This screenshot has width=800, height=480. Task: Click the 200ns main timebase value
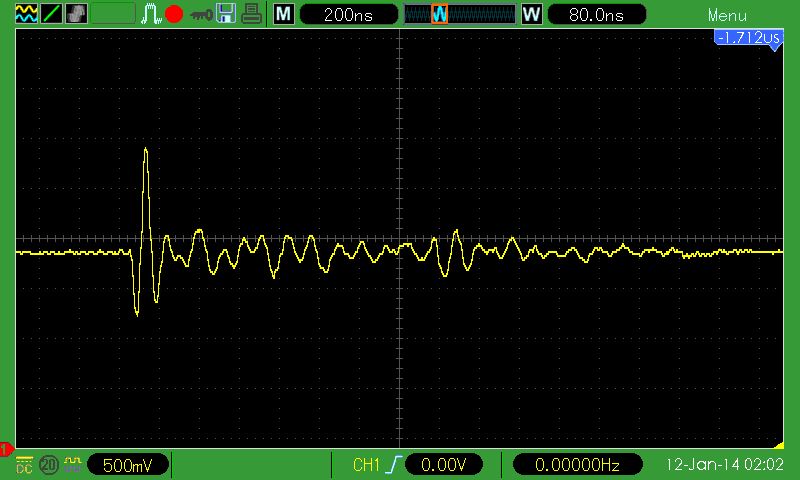(x=348, y=14)
